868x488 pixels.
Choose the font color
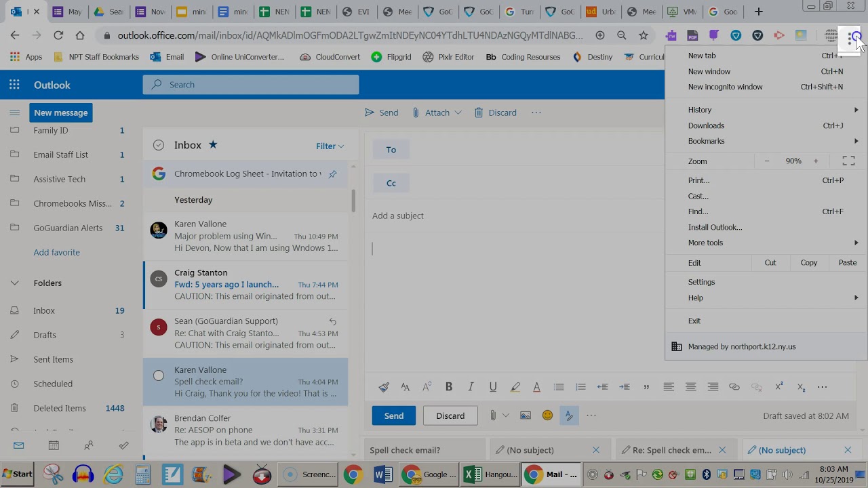536,387
